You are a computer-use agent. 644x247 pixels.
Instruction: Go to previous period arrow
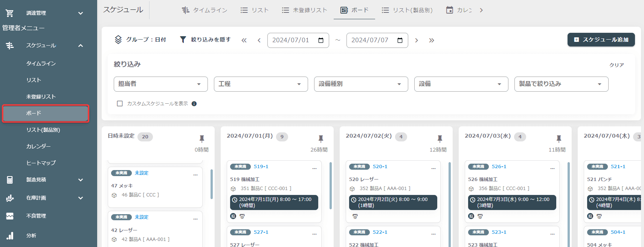(259, 40)
